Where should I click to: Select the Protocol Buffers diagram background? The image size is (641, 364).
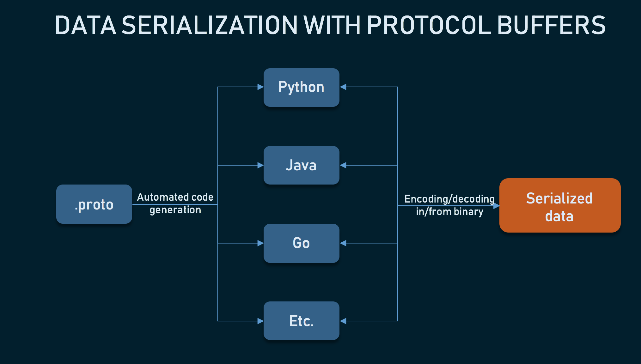pyautogui.click(x=320, y=182)
